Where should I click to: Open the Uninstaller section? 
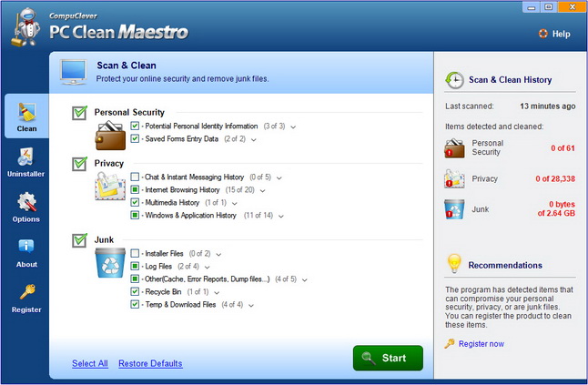[25, 162]
